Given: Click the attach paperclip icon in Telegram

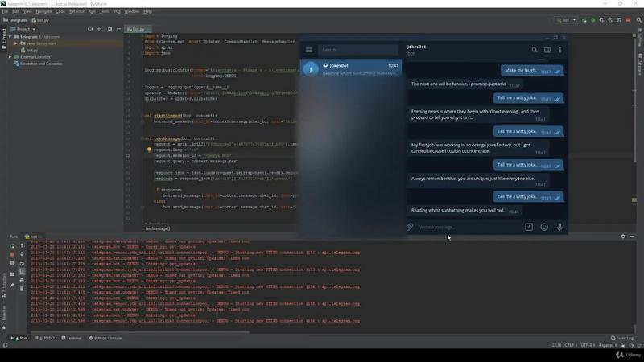Looking at the screenshot, I should point(410,227).
